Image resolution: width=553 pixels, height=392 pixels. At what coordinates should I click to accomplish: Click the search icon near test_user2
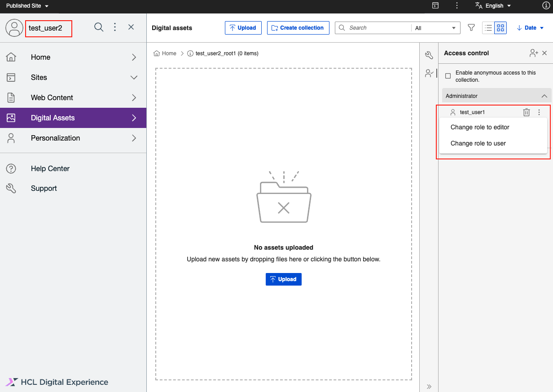pyautogui.click(x=98, y=27)
